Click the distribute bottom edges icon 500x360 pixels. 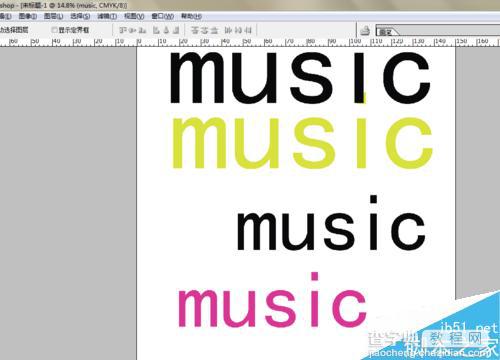click(214, 30)
